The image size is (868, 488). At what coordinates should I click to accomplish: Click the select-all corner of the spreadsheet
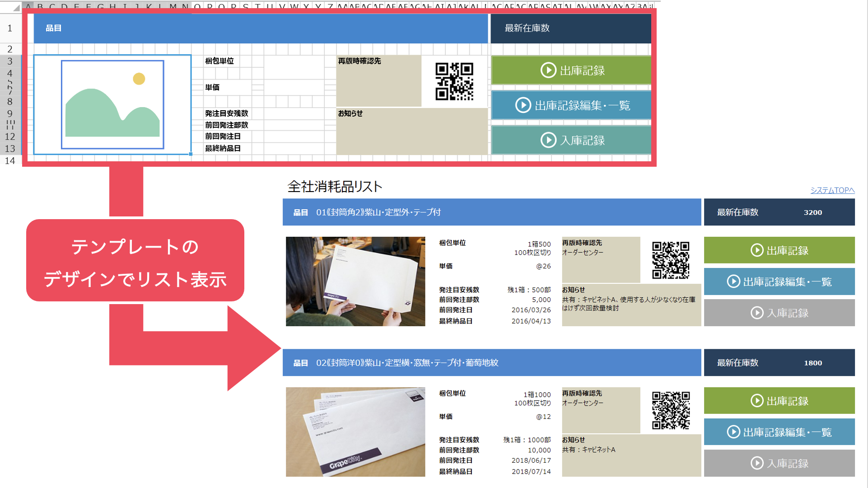16,7
